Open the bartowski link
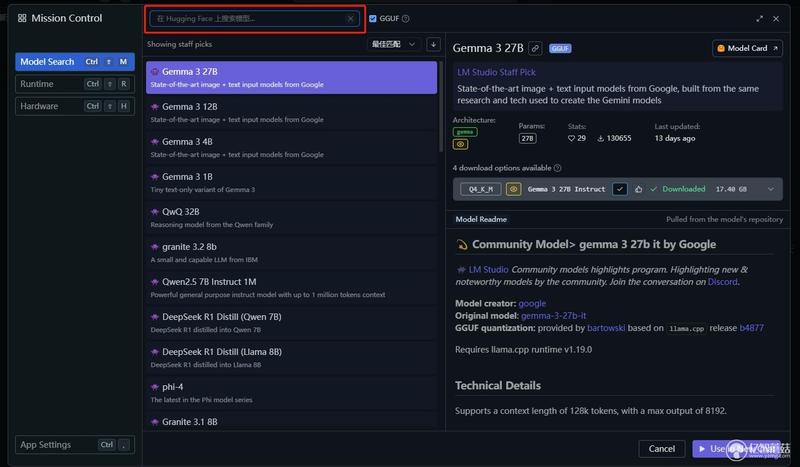This screenshot has height=467, width=800. tap(606, 328)
